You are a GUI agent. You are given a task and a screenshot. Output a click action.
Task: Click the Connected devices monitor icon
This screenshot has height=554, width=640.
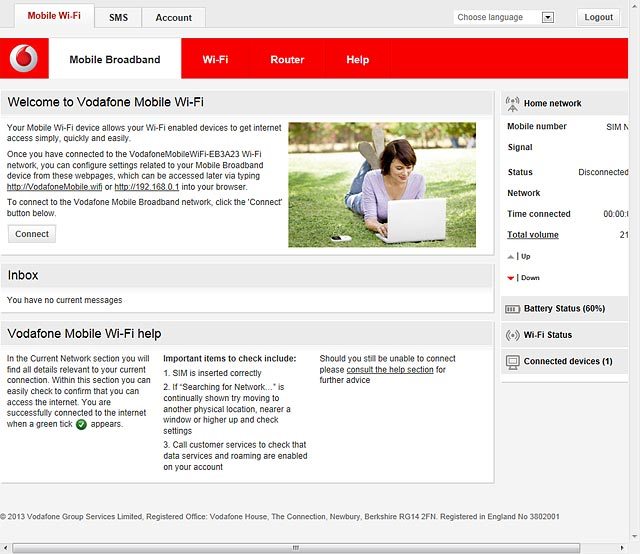click(x=512, y=362)
